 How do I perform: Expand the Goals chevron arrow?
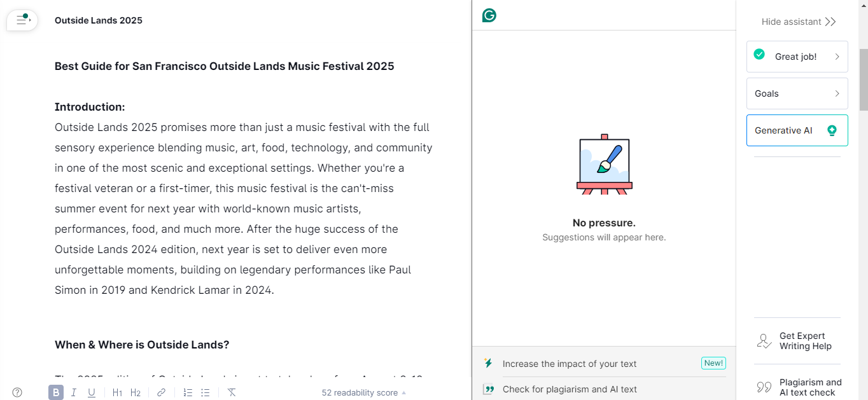(x=837, y=93)
